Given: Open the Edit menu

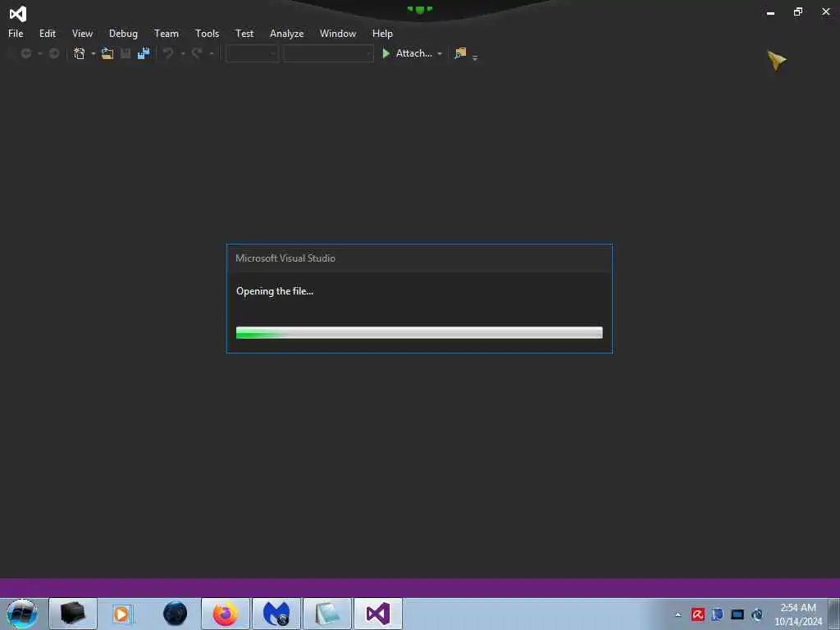Looking at the screenshot, I should point(47,33).
